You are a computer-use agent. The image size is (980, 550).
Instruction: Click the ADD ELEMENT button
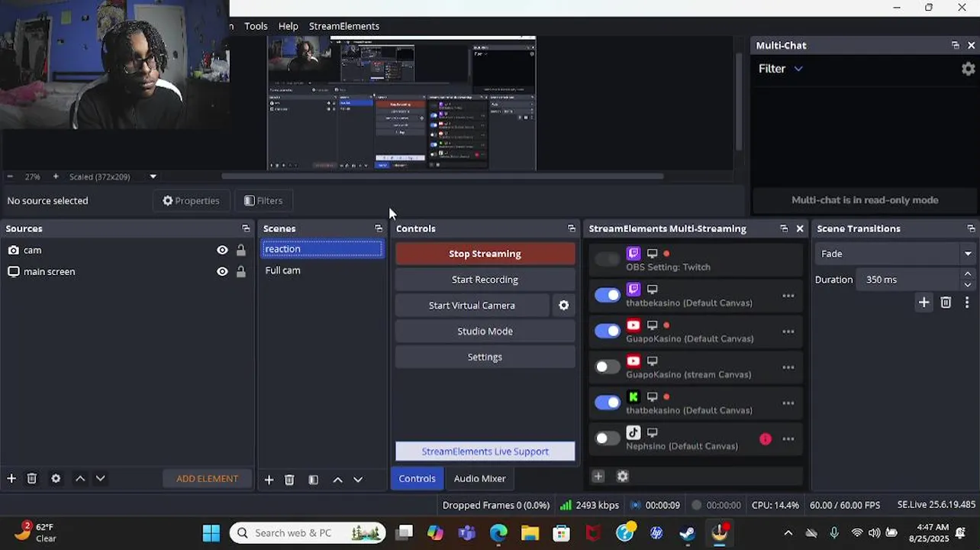point(207,479)
